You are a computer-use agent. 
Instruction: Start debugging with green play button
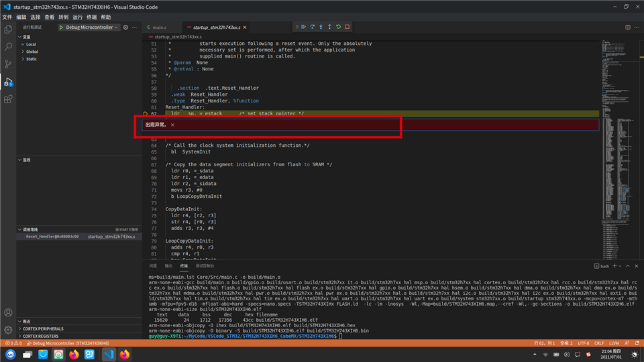point(61,27)
